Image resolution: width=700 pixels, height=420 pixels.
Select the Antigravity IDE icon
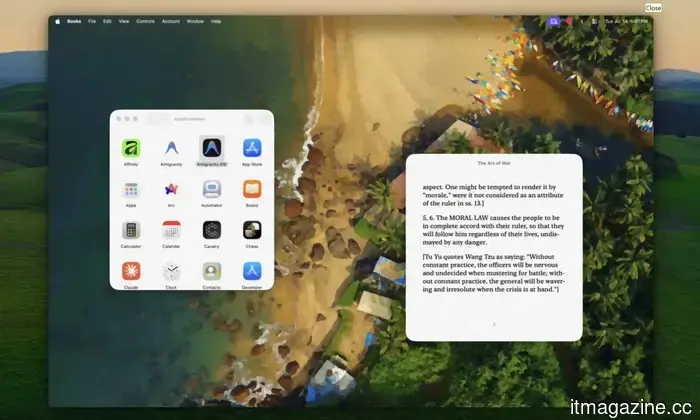(x=212, y=148)
